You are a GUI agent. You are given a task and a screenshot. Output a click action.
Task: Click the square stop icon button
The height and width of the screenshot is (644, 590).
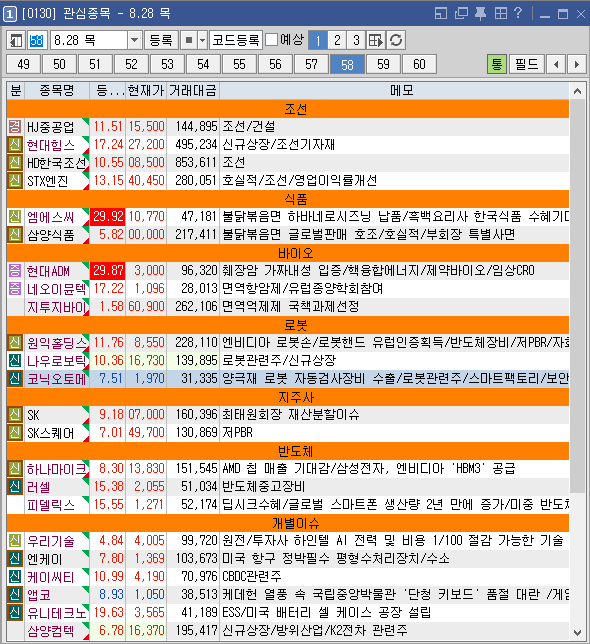189,40
